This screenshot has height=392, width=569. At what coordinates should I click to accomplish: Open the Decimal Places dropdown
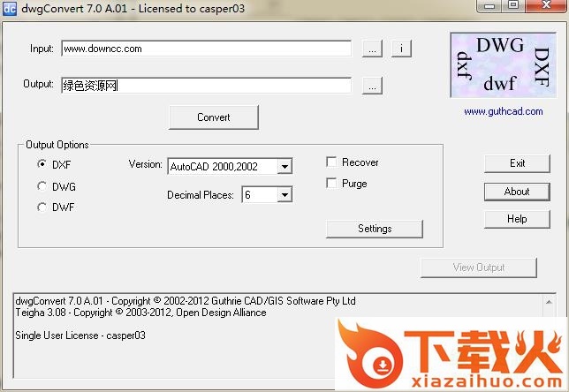coord(284,195)
